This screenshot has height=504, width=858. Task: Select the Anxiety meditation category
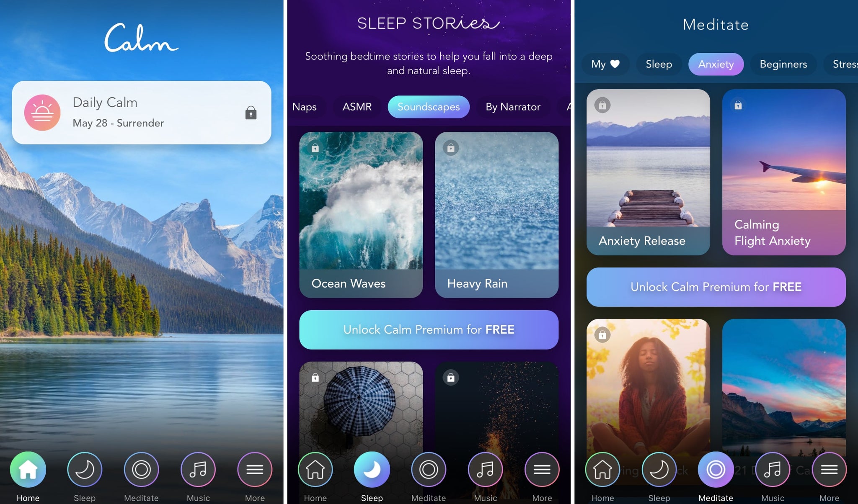pos(716,64)
